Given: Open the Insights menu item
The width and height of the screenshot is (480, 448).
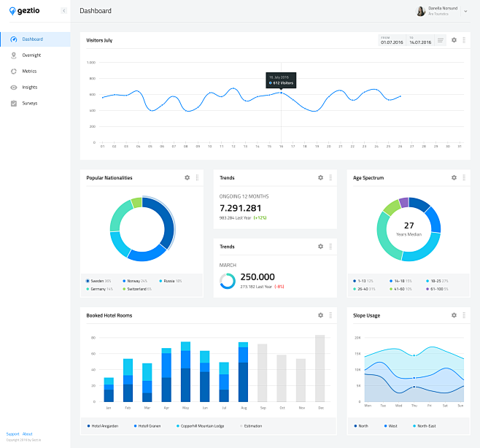Looking at the screenshot, I should click(x=35, y=88).
